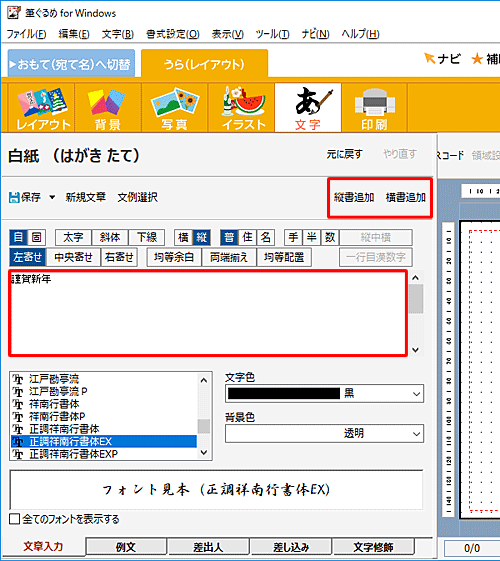Click 元に戻す undo button
500x561 pixels.
click(x=344, y=154)
